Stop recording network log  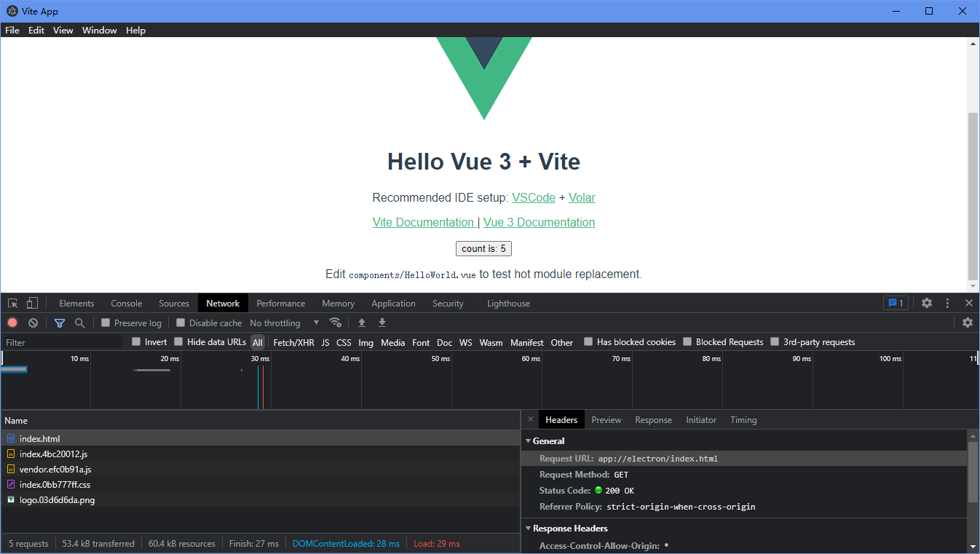[12, 322]
